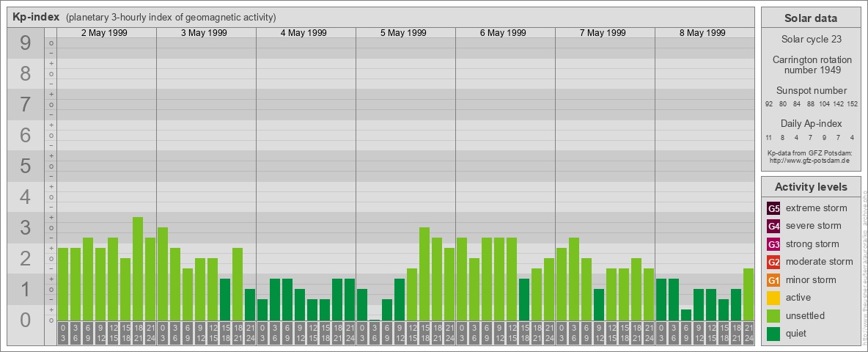The height and width of the screenshot is (352, 868).
Task: Click the light green unsettled swatch
Action: click(774, 315)
